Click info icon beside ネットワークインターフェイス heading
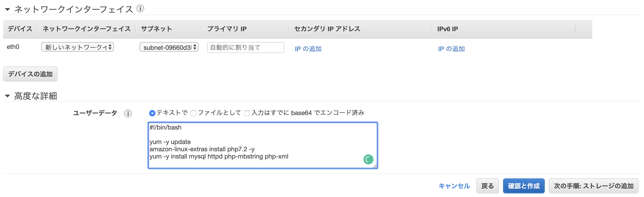The height and width of the screenshot is (197, 644). click(140, 8)
